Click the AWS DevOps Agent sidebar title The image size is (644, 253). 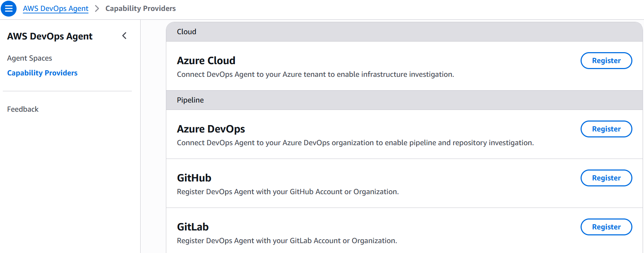click(50, 36)
